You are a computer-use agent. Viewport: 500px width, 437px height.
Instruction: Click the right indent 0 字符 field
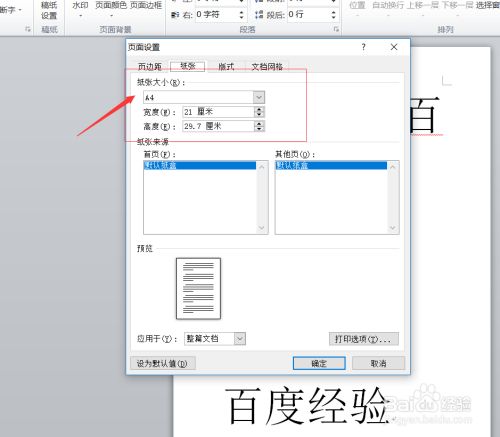(x=216, y=15)
